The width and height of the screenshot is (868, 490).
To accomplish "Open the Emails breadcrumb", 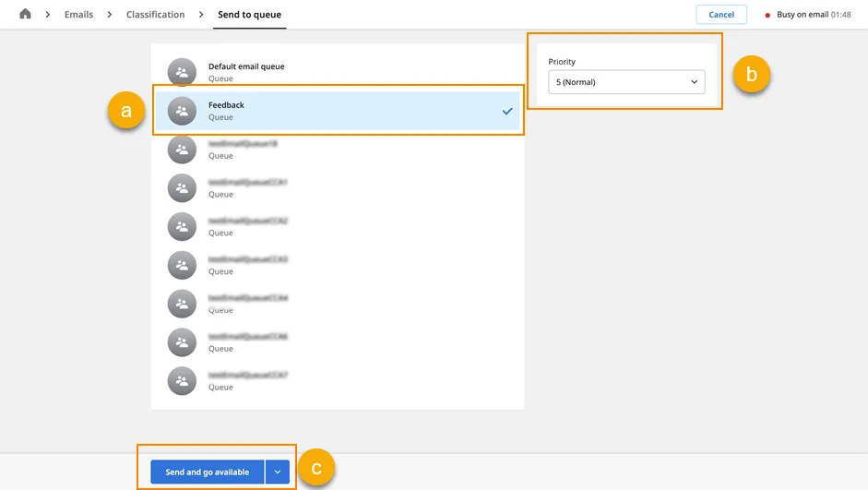I will tap(78, 15).
